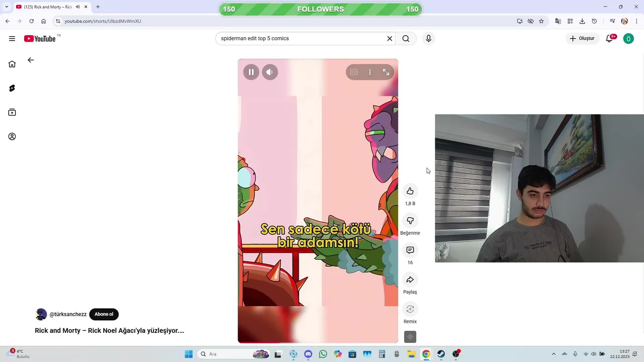Open the @türksanchezz channel link

pos(68,314)
